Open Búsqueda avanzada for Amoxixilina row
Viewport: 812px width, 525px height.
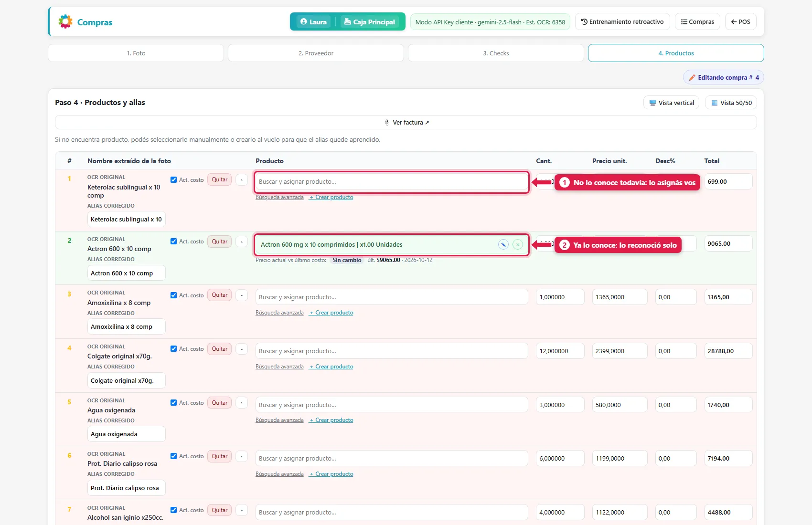tap(279, 313)
